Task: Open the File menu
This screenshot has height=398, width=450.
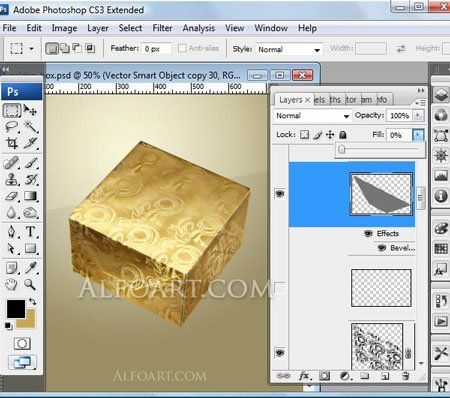Action: pos(9,28)
